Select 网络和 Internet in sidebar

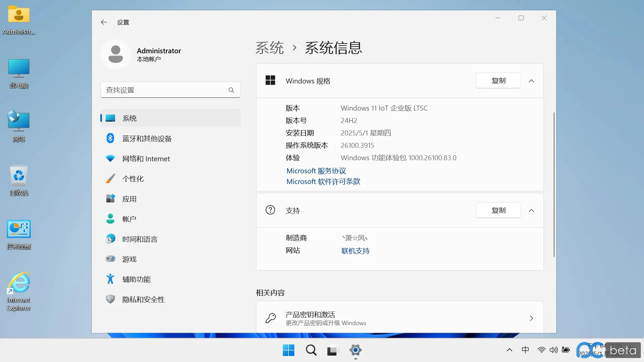pyautogui.click(x=170, y=159)
